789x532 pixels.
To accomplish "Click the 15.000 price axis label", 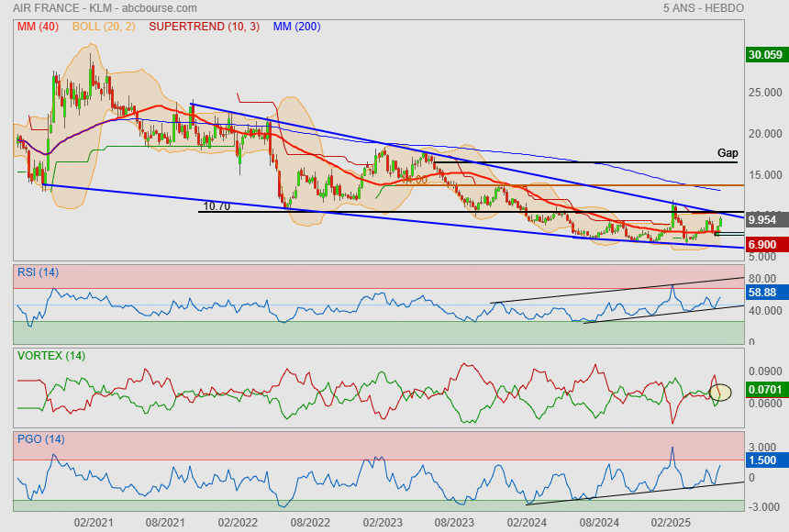I will (765, 175).
